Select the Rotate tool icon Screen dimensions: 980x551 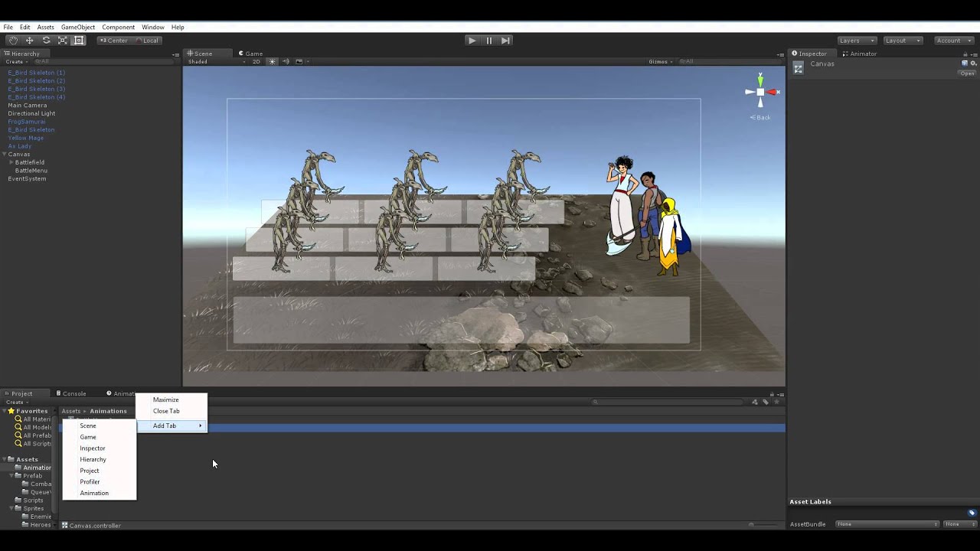[46, 41]
